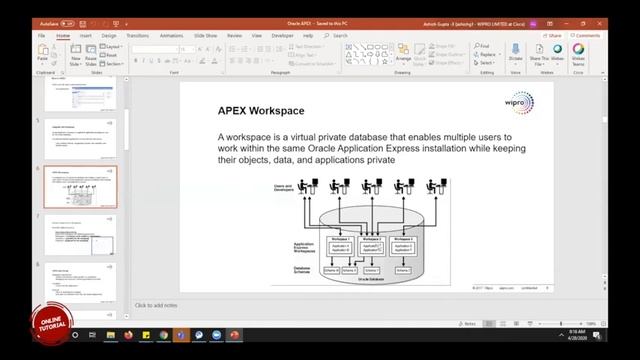Toggle text Shadow formatting
The width and height of the screenshot is (640, 360).
pos(159,61)
